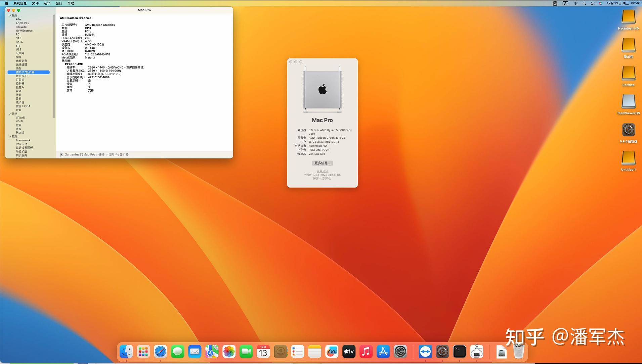The image size is (642, 364).
Task: Select PCI in the hardware list
Action: click(x=18, y=34)
